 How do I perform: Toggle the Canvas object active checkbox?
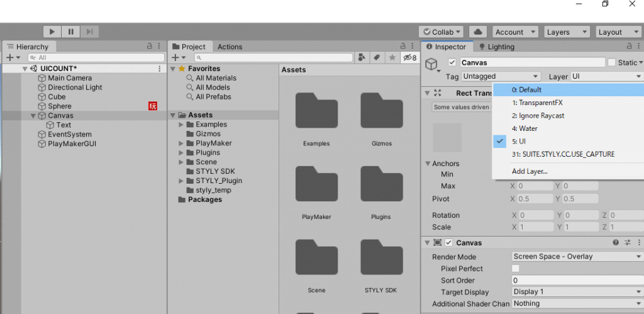tap(452, 62)
